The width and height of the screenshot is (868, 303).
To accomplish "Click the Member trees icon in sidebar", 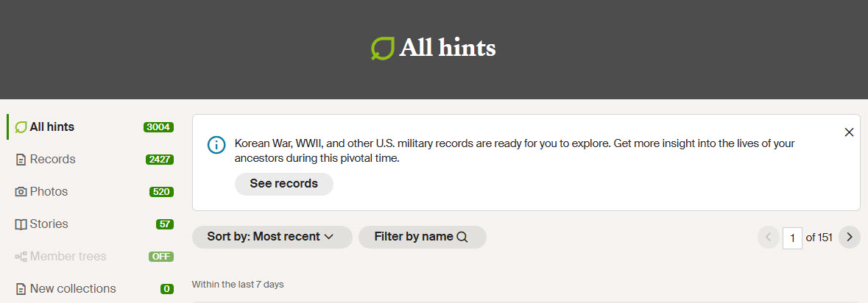I will [x=21, y=257].
